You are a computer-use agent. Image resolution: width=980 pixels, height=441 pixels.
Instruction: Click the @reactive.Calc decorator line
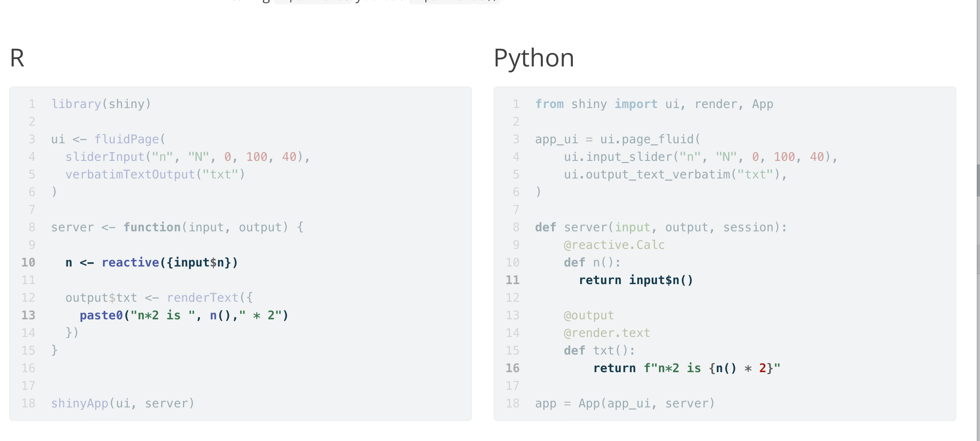[614, 245]
